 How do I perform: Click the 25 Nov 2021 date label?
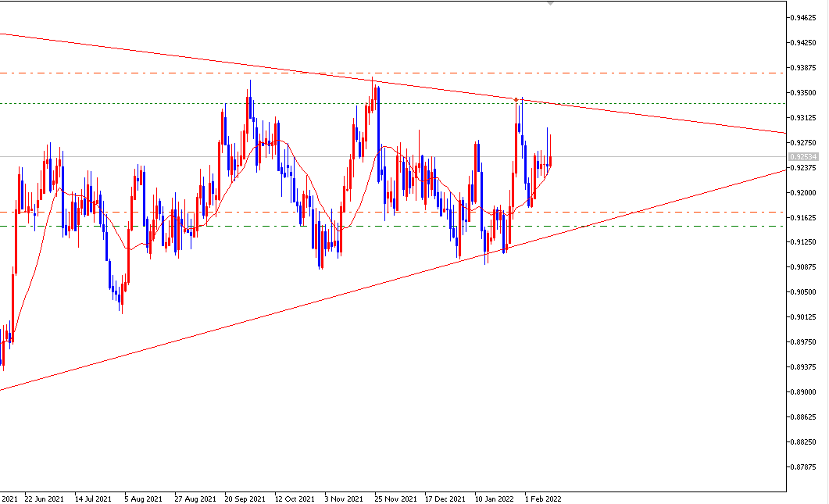(395, 499)
